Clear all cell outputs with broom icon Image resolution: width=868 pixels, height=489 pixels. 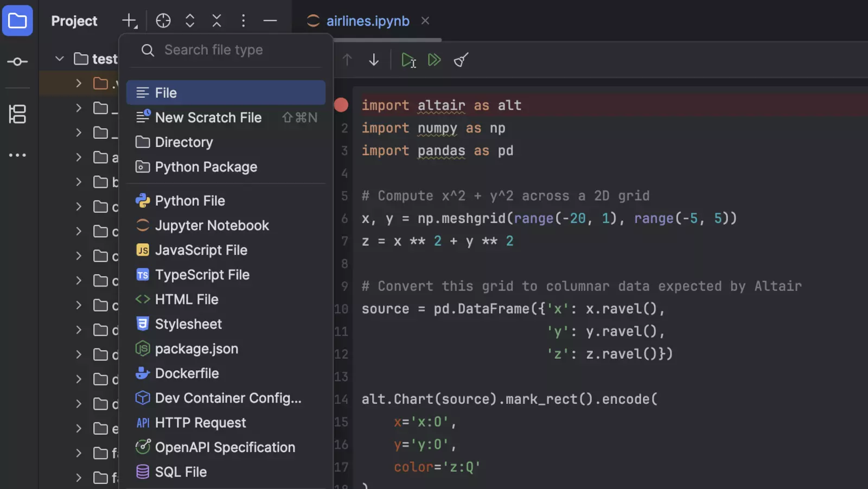click(461, 60)
